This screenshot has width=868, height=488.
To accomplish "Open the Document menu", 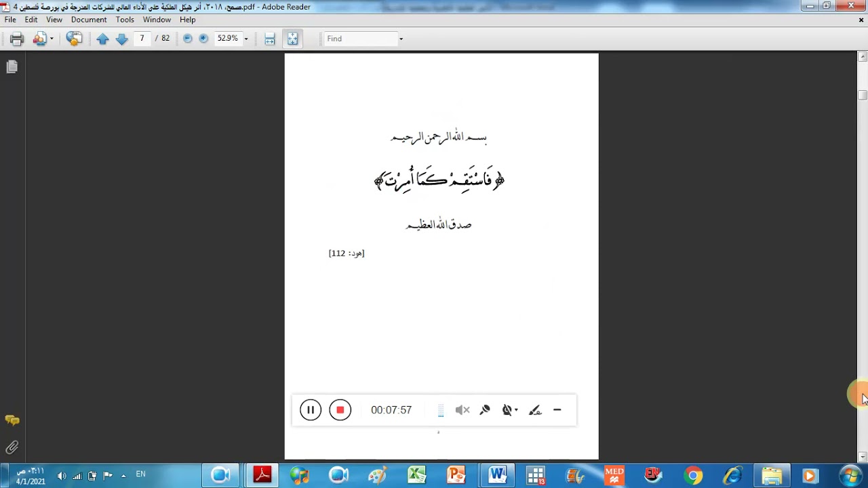I will 89,20.
